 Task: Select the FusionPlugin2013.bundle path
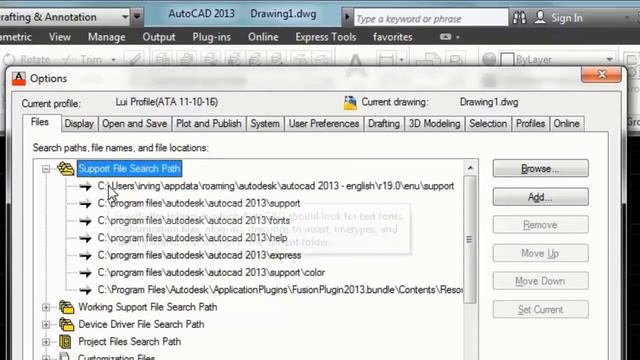280,290
